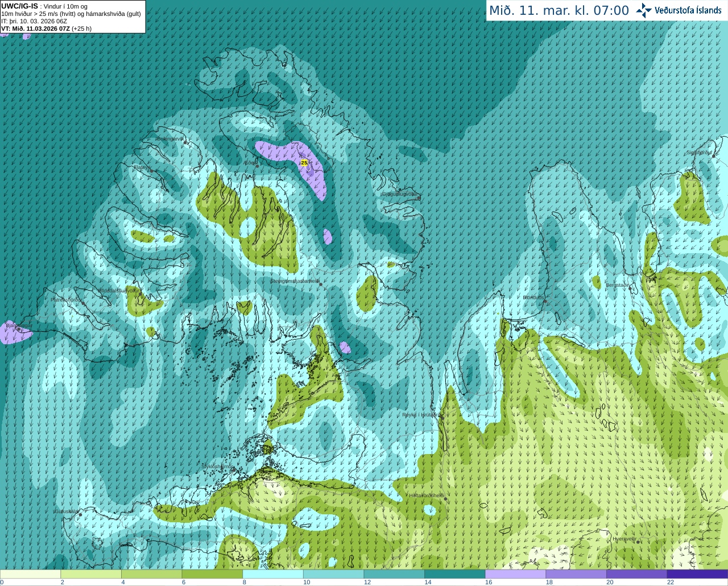Select the 'Mið. 11. mar. kl. 07:00' timestamp

[559, 10]
